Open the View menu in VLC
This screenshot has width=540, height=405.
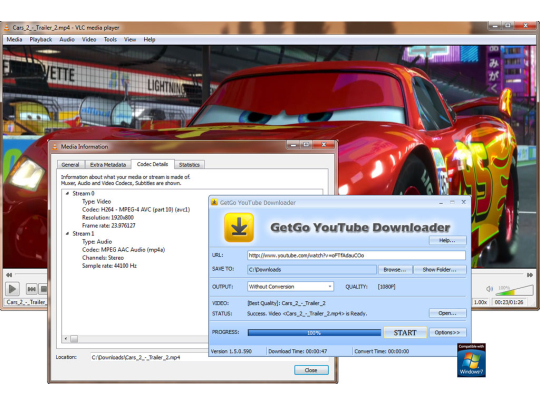130,40
